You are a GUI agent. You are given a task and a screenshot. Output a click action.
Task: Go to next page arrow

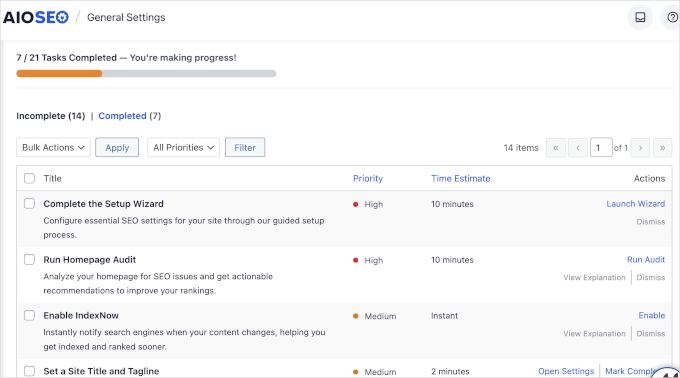640,148
